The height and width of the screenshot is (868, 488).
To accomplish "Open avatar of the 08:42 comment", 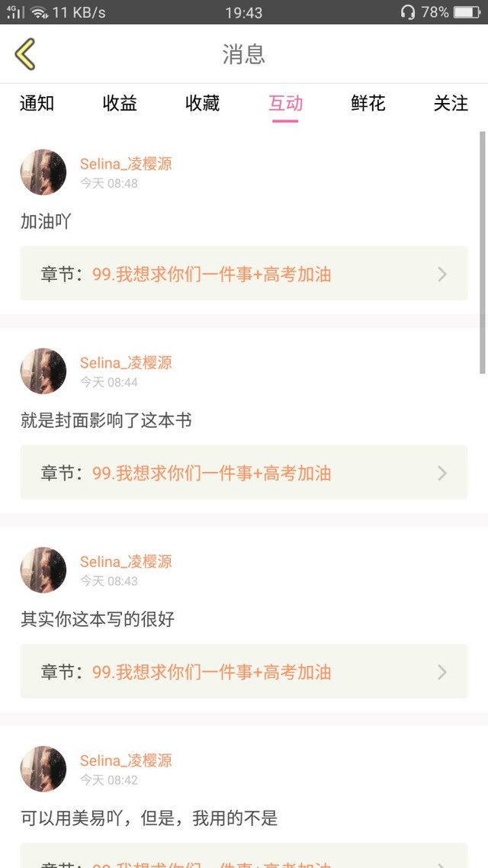I will (x=43, y=769).
